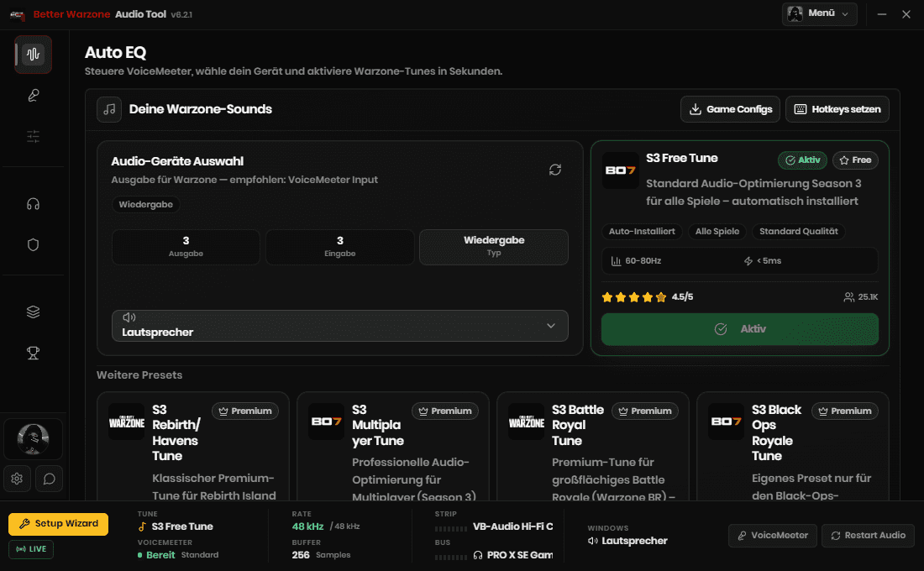
Task: Click the Bereit VoiceMeeter status
Action: 161,554
